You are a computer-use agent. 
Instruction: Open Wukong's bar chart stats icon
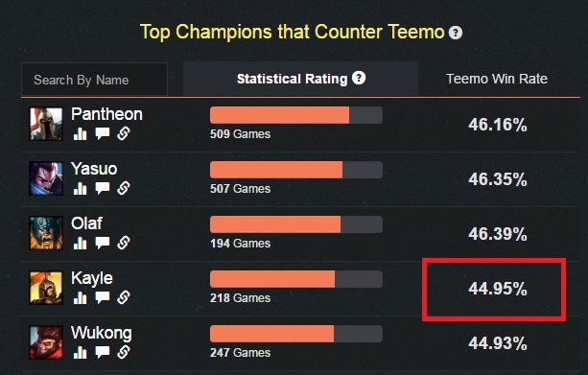tap(81, 353)
